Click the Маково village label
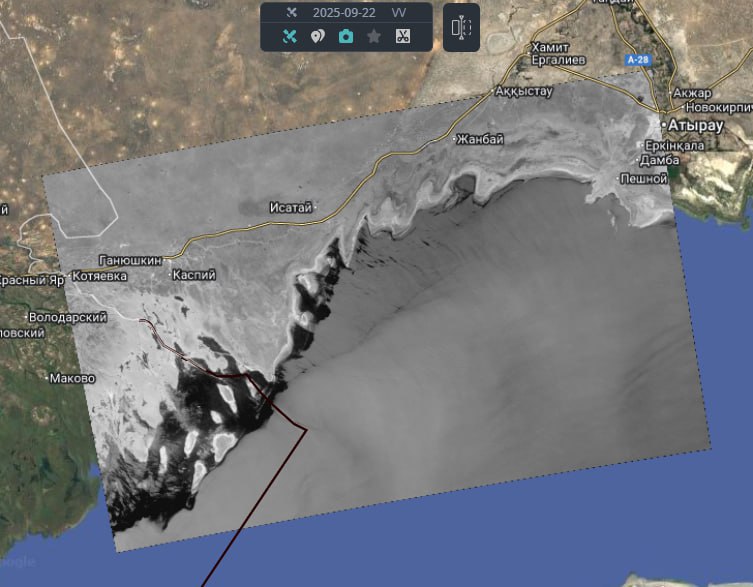The image size is (753, 587). tap(72, 379)
